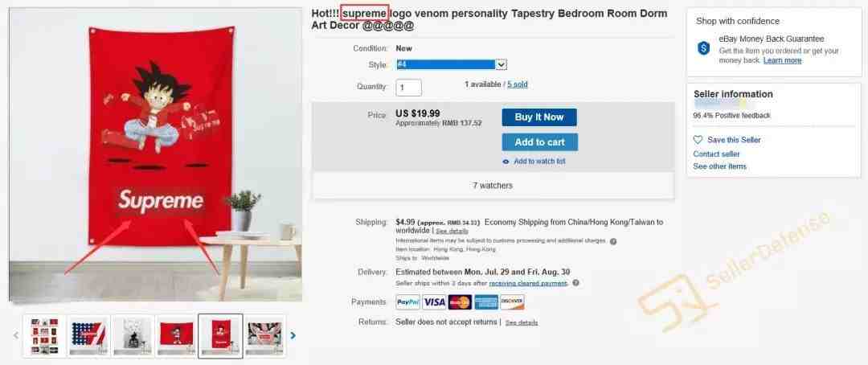The height and width of the screenshot is (365, 868).
Task: Select the American Express payment icon
Action: pyautogui.click(x=485, y=302)
